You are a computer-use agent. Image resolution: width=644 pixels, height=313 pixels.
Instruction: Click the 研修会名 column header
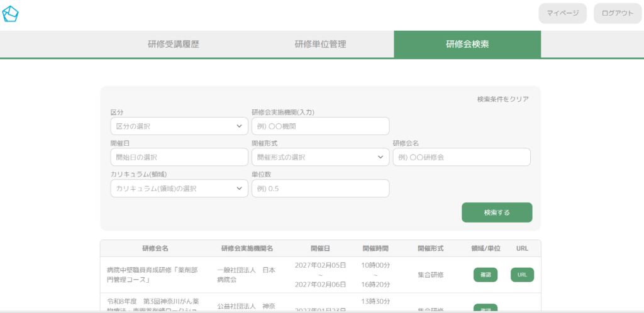[155, 249]
